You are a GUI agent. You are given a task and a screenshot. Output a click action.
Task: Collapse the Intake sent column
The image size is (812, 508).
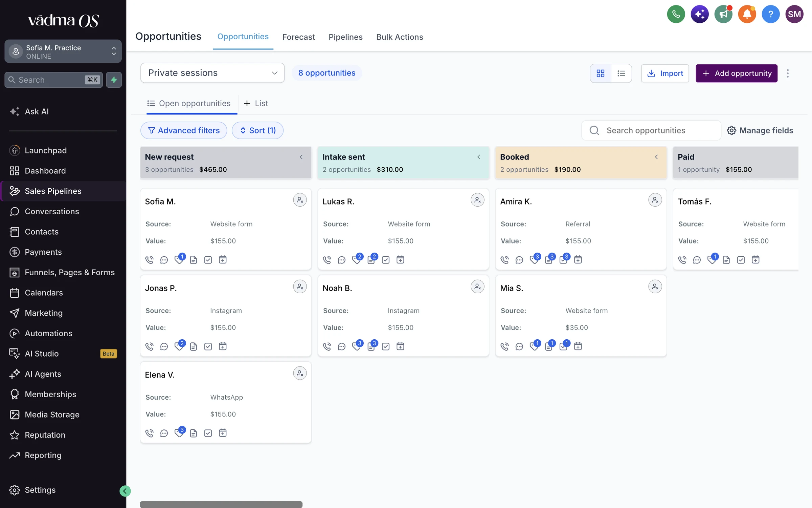(x=479, y=157)
